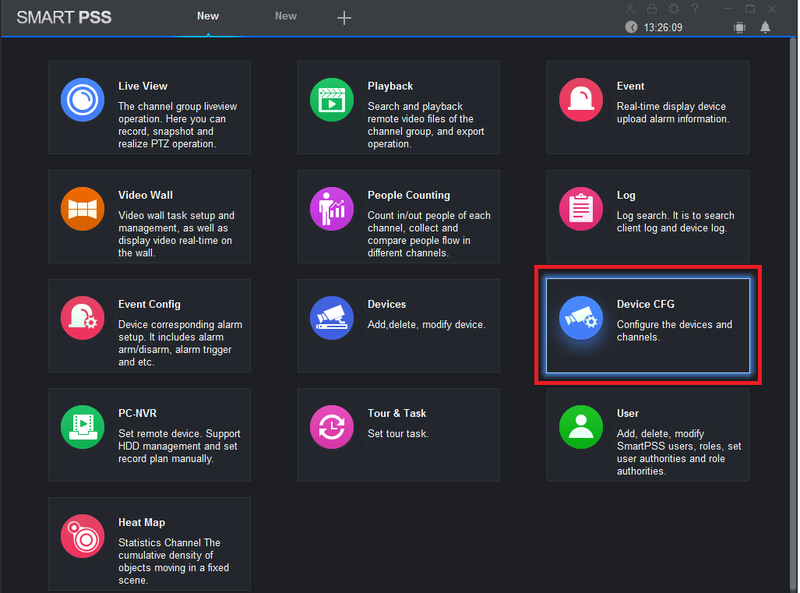Viewport: 800px width, 593px height.
Task: Click the clock icon beside 13:26:09
Action: (631, 27)
